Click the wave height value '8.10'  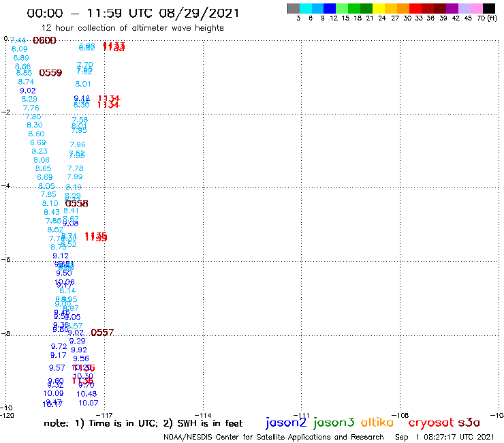tap(50, 203)
